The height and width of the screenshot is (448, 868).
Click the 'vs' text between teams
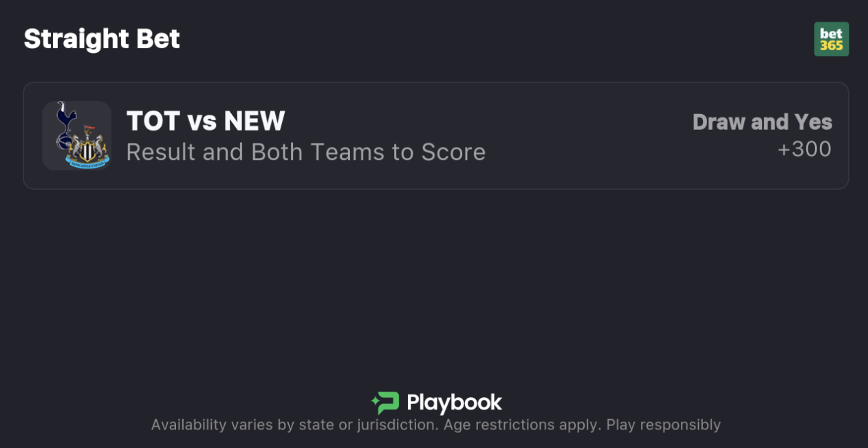[202, 122]
